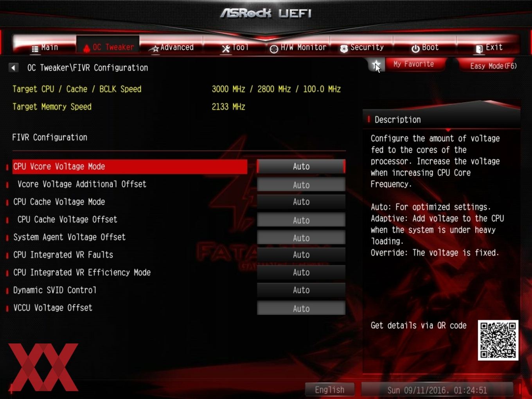This screenshot has height=399, width=532.
Task: Select CPU Integrated VR Faults label
Action: (x=63, y=255)
